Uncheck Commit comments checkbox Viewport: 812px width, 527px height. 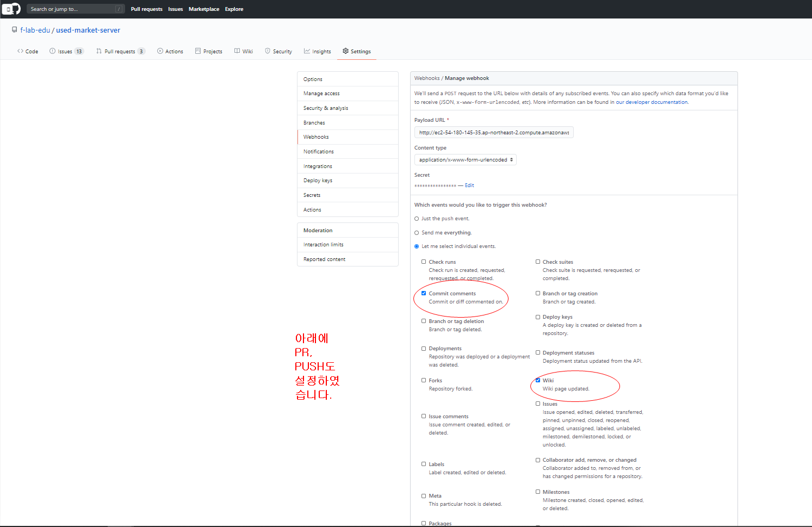(x=424, y=293)
